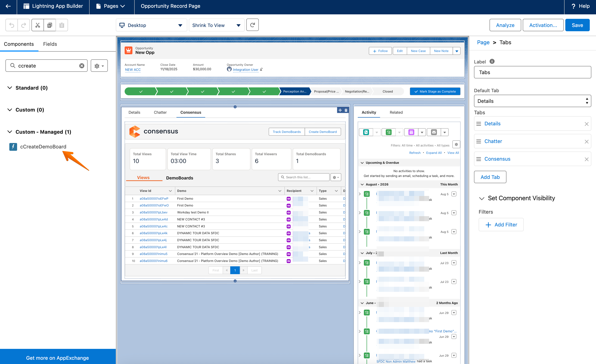Paste the copied component
The width and height of the screenshot is (596, 364).
(x=62, y=25)
